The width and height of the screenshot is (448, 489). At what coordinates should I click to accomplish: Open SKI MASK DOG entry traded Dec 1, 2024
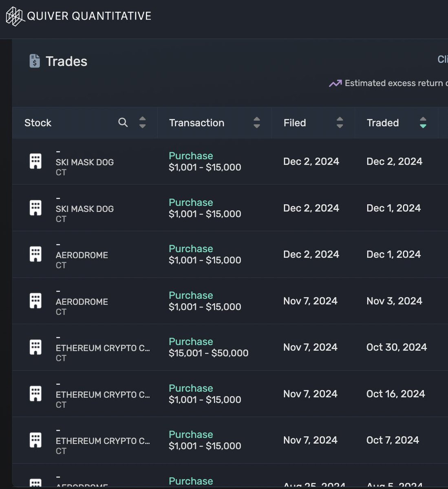click(85, 209)
